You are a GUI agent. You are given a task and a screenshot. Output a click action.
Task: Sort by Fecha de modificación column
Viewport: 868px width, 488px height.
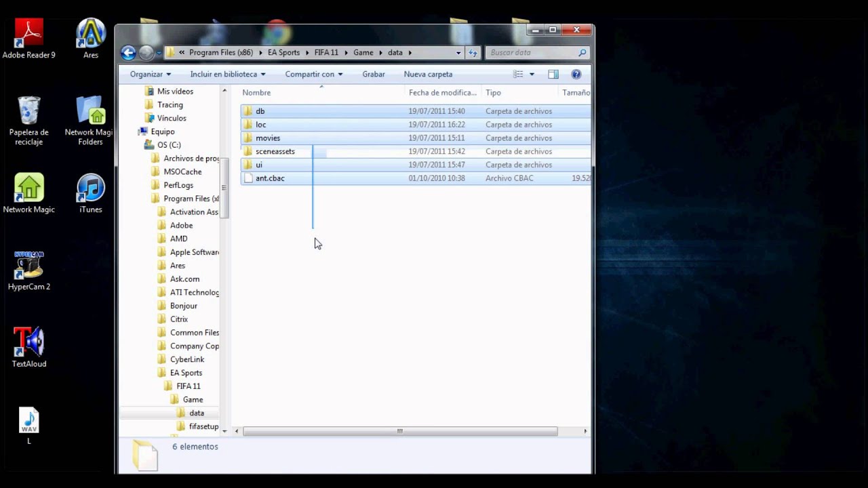click(x=443, y=93)
